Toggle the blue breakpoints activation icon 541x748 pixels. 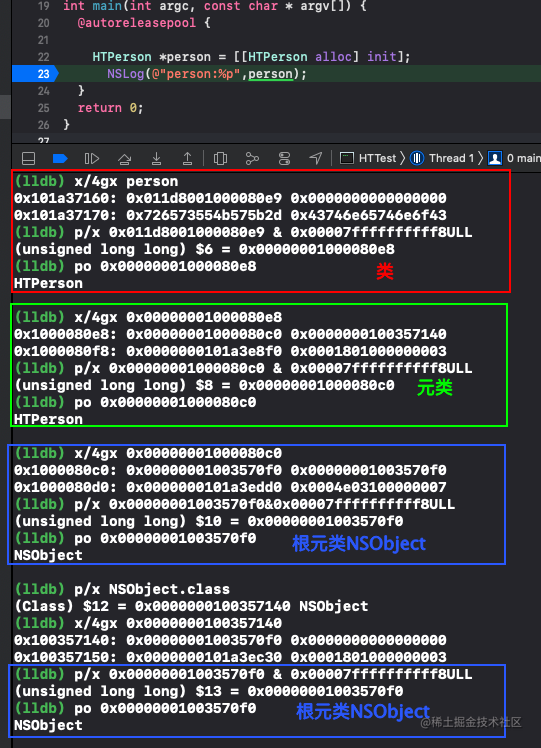tap(60, 158)
